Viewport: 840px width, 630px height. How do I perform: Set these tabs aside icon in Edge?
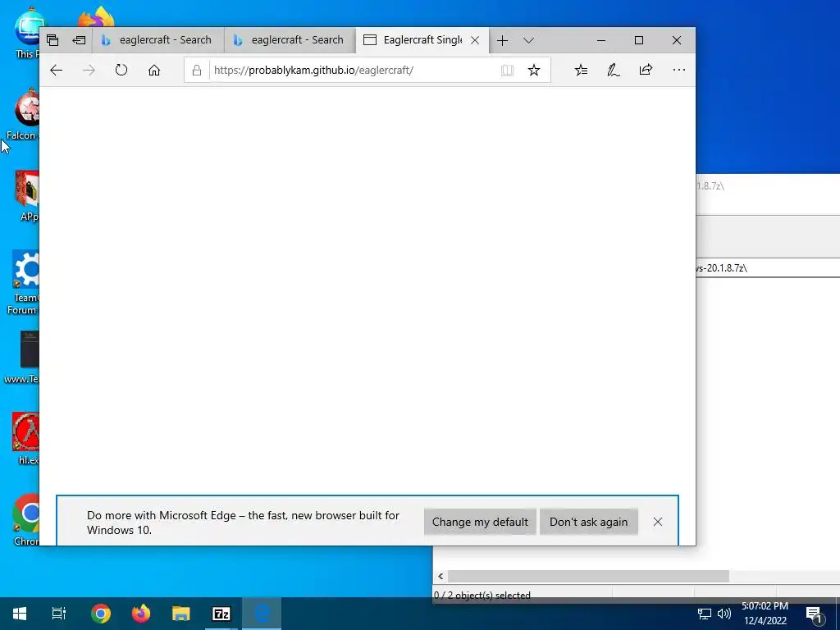click(x=79, y=40)
